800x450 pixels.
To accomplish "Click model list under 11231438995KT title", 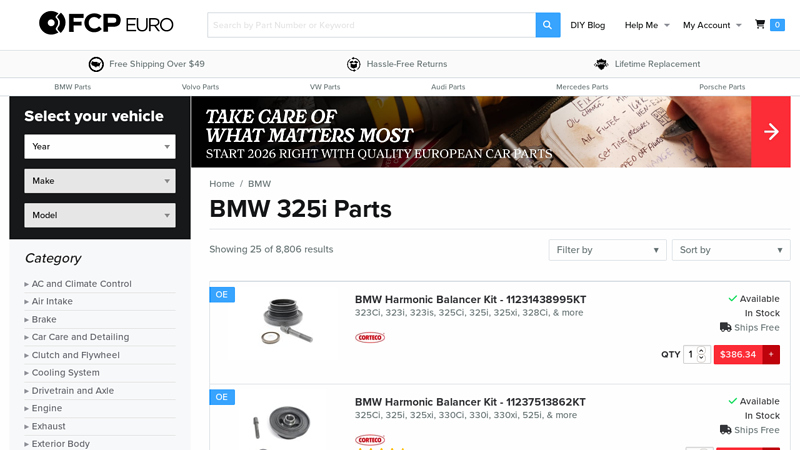I will point(469,313).
